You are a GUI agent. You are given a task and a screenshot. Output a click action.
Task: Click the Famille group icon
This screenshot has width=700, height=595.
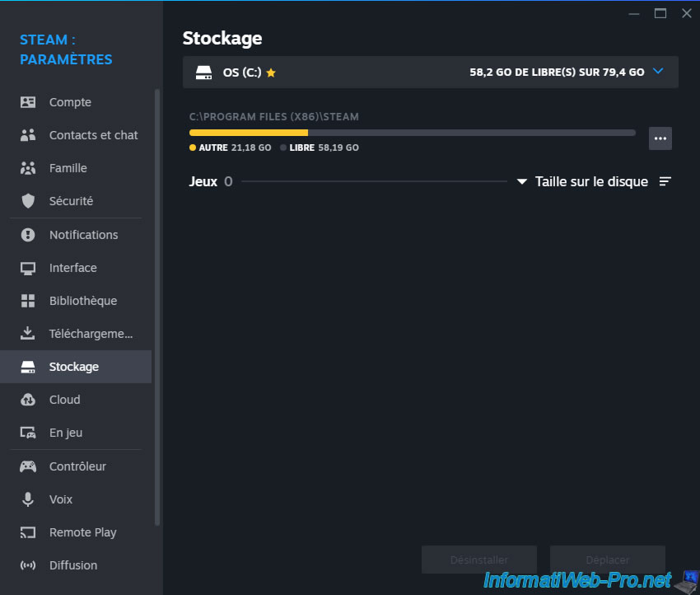tap(28, 168)
